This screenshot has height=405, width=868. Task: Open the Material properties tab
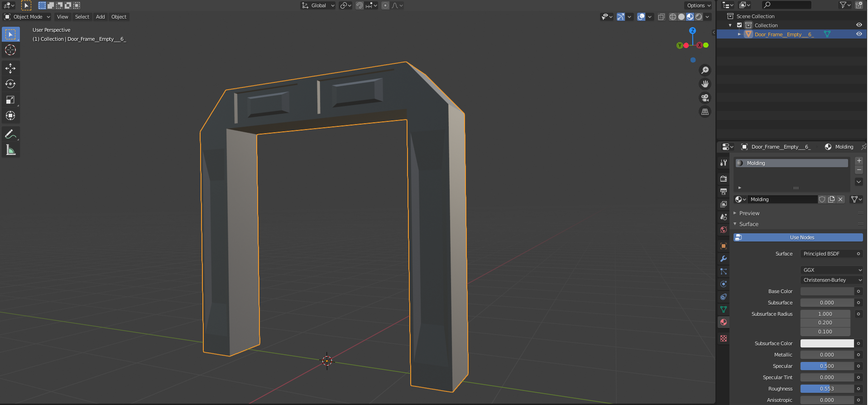point(724,322)
